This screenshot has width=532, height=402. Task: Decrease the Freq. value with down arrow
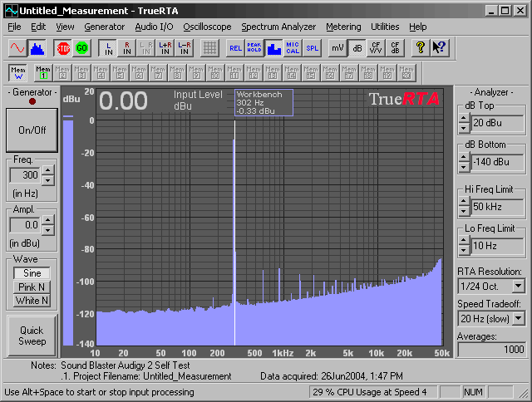click(x=48, y=180)
